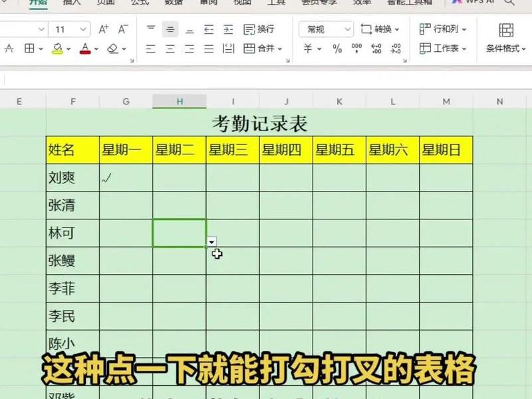Apply thousands separator format
This screenshot has width=532, height=399.
click(x=356, y=49)
